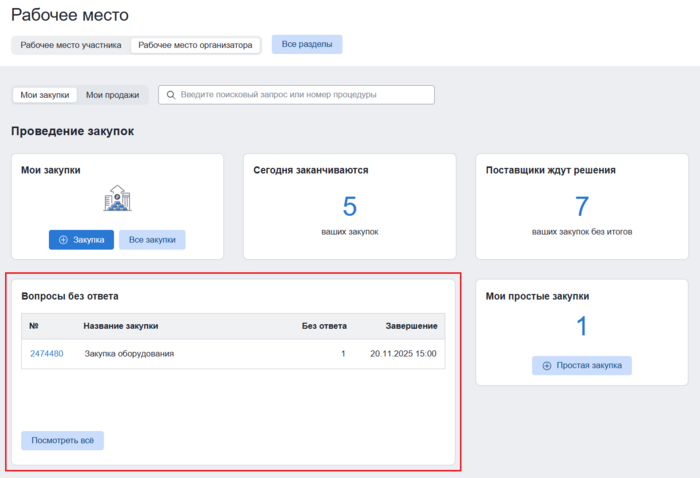Click the Без ответа column header
Image resolution: width=700 pixels, height=478 pixels.
[x=324, y=326]
